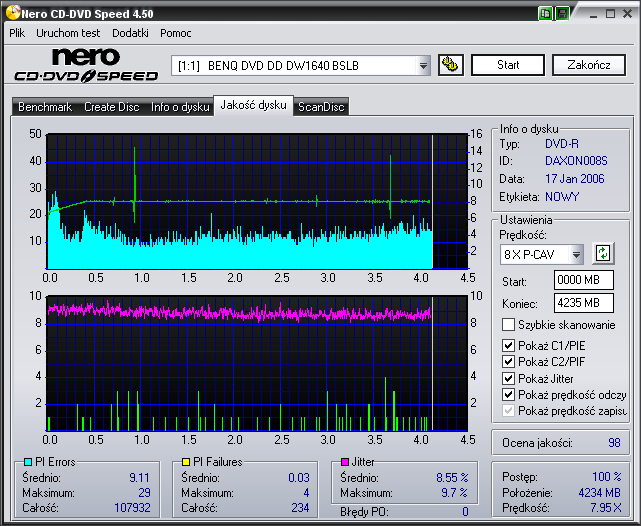This screenshot has height=526, width=641.
Task: Switch to the ScanDisc tab
Action: coord(321,107)
